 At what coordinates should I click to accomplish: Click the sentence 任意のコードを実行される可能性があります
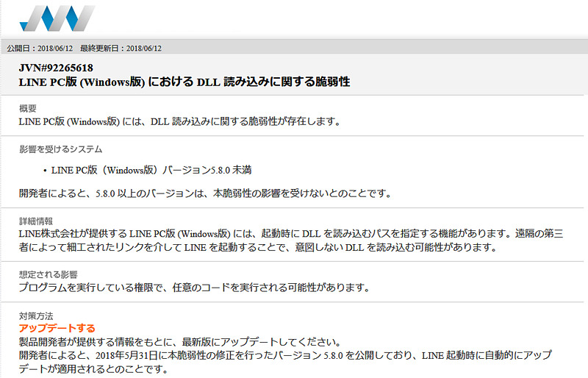pyautogui.click(x=194, y=288)
